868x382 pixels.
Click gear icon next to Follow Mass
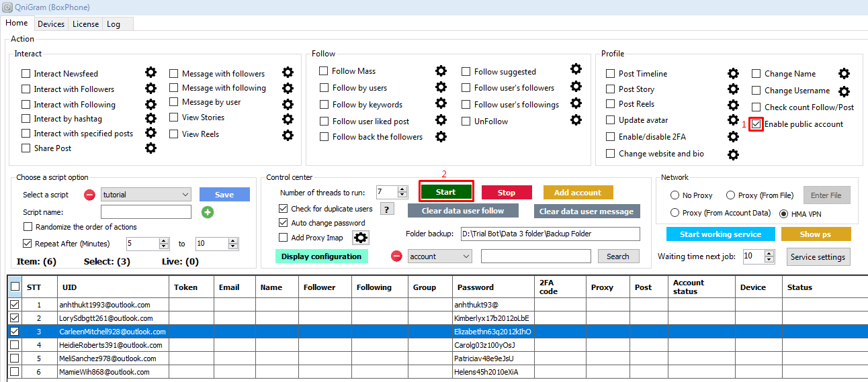[x=441, y=71]
